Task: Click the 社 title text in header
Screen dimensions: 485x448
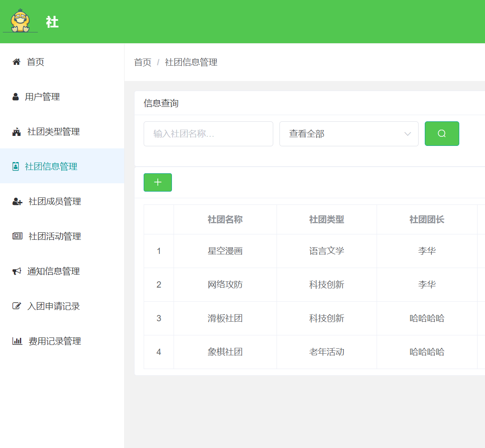Action: (52, 22)
